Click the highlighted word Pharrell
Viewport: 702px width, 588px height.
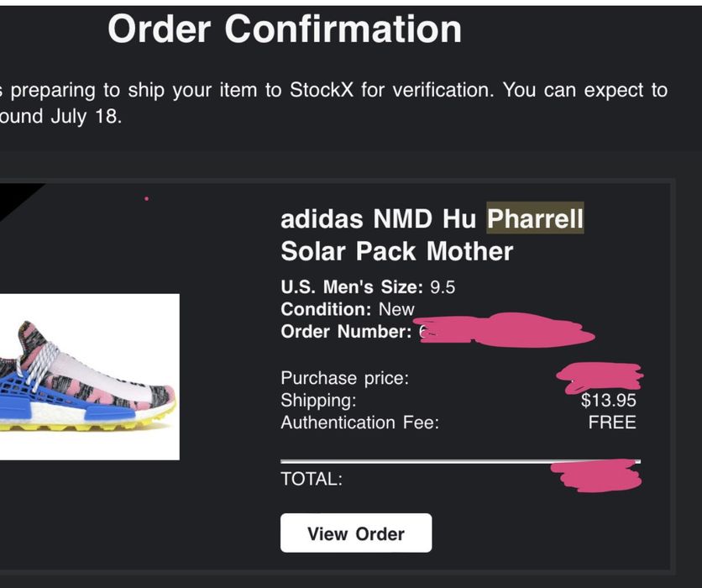pos(535,219)
